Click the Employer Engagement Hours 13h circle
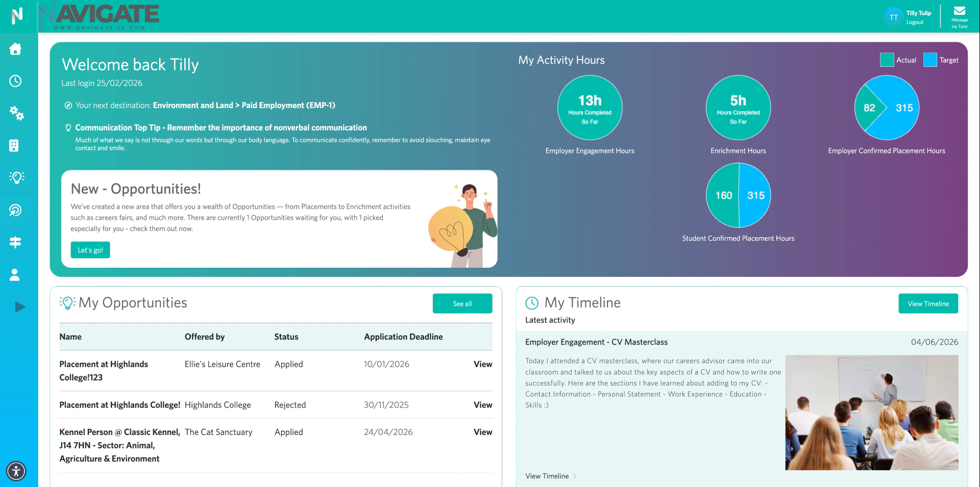Screen dimensions: 980x487 point(590,108)
